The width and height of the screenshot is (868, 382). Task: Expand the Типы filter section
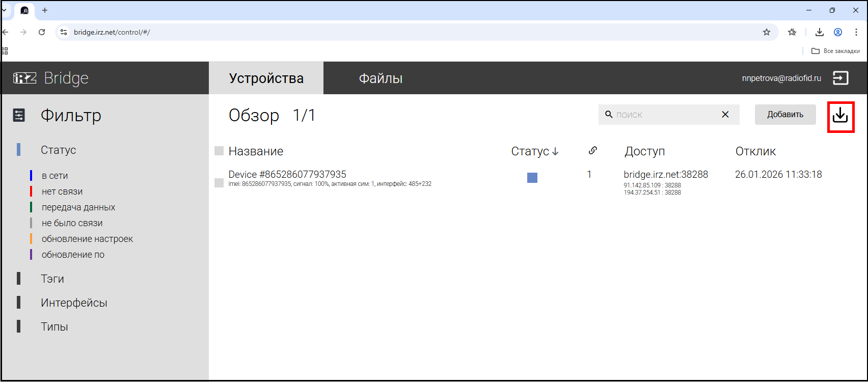pyautogui.click(x=55, y=326)
